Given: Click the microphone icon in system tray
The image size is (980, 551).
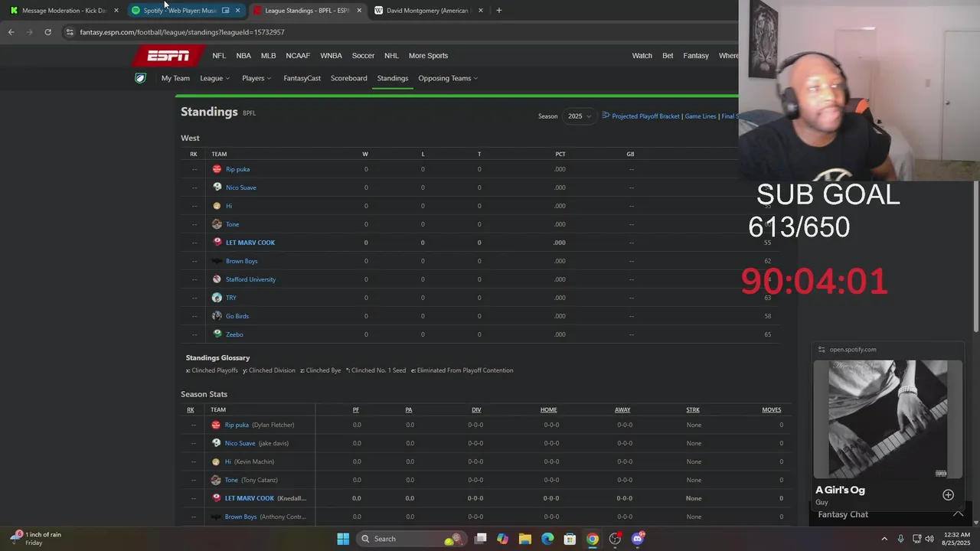Looking at the screenshot, I should click(900, 539).
